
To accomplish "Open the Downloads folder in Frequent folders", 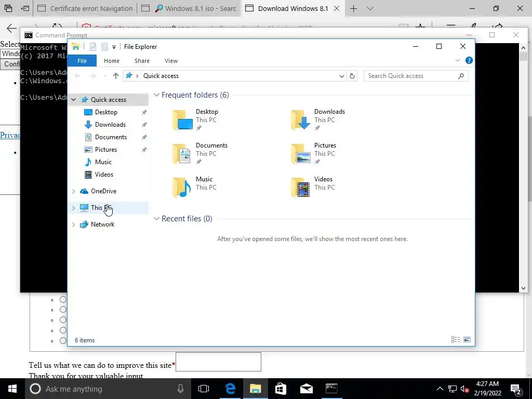I will [x=318, y=120].
